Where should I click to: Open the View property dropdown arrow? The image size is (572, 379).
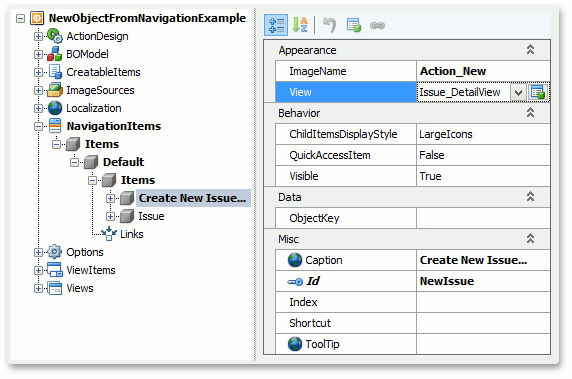pyautogui.click(x=518, y=92)
